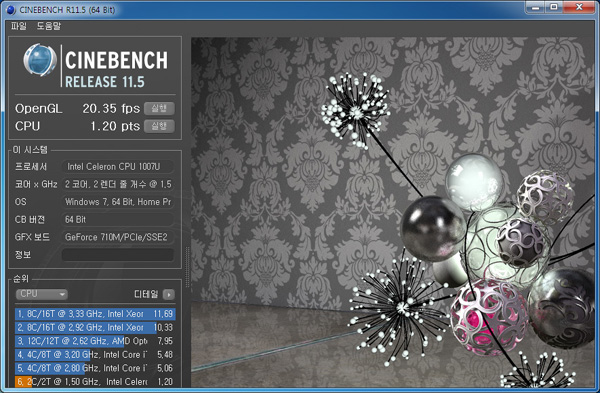
Task: Select the 12C/12T AMD Opteron ranking entry
Action: 95,341
